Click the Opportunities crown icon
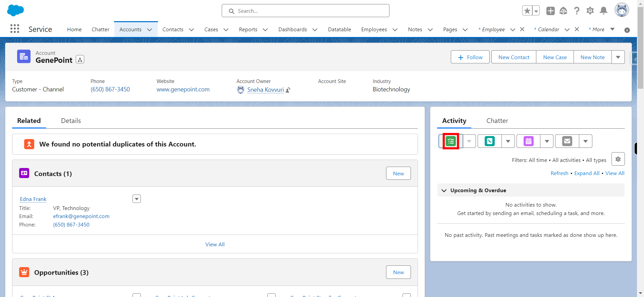644x297 pixels. click(x=24, y=272)
